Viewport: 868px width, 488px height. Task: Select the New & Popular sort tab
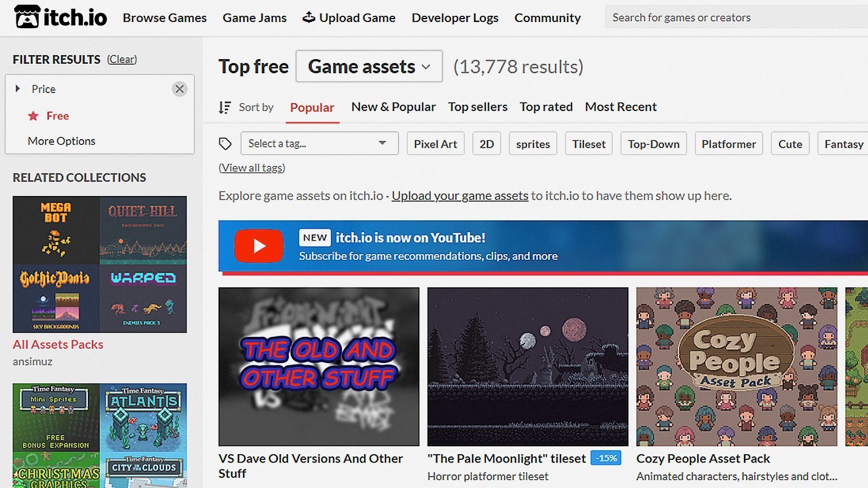(x=393, y=107)
